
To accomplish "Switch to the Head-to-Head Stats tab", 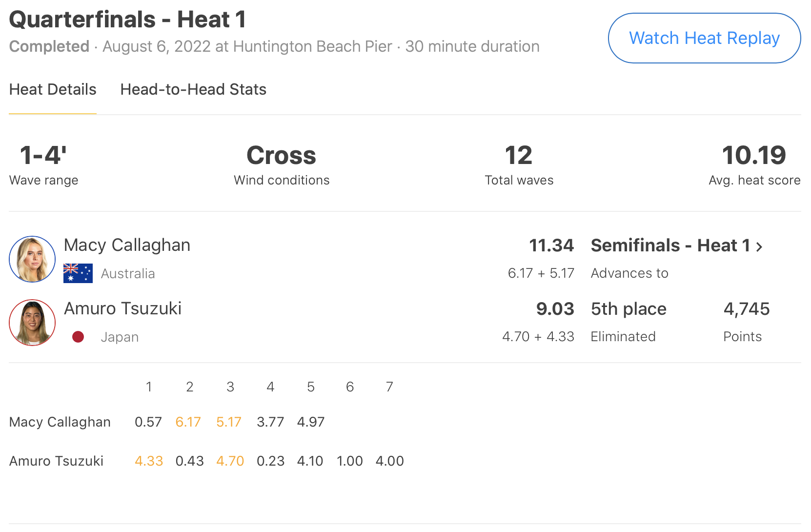I will point(193,90).
